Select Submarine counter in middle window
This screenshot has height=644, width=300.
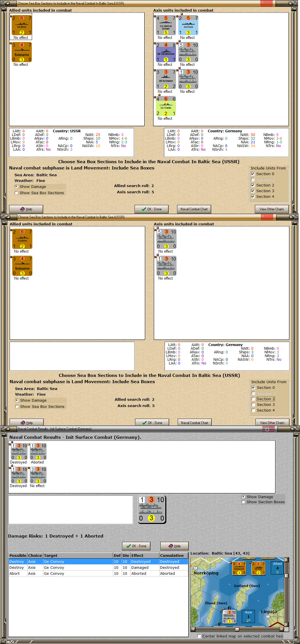coord(22,266)
